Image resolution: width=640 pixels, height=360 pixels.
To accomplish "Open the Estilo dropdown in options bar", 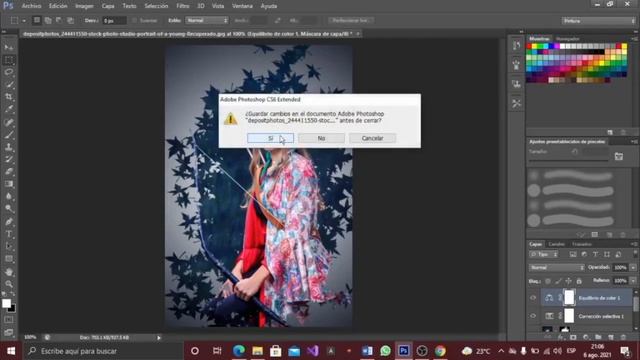I will (207, 20).
